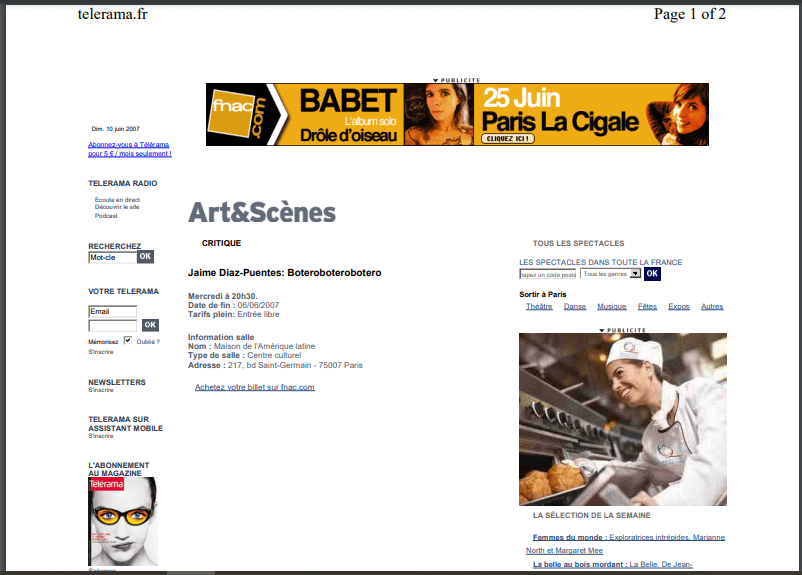Image resolution: width=802 pixels, height=575 pixels.
Task: Open the Expos category link
Action: pos(679,307)
